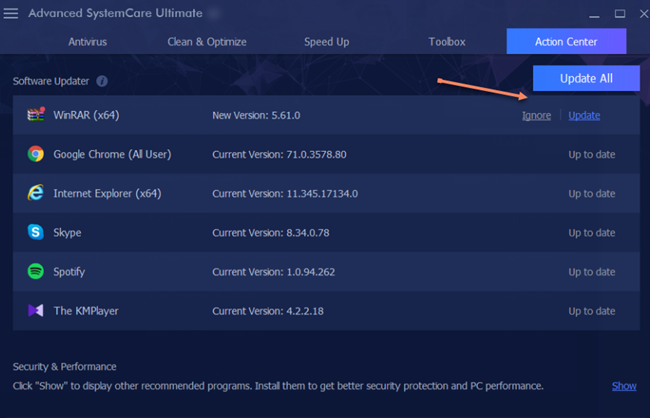Click the Skype icon
The width and height of the screenshot is (650, 418).
pos(36,232)
